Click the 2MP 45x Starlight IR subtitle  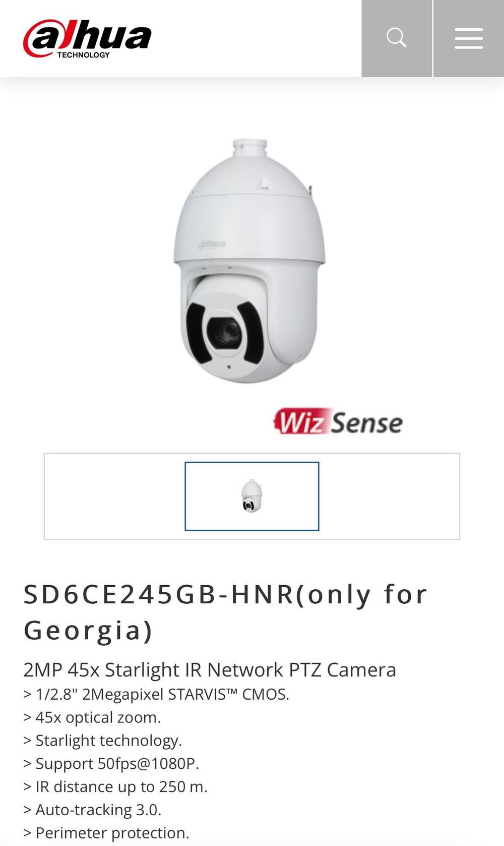click(210, 670)
